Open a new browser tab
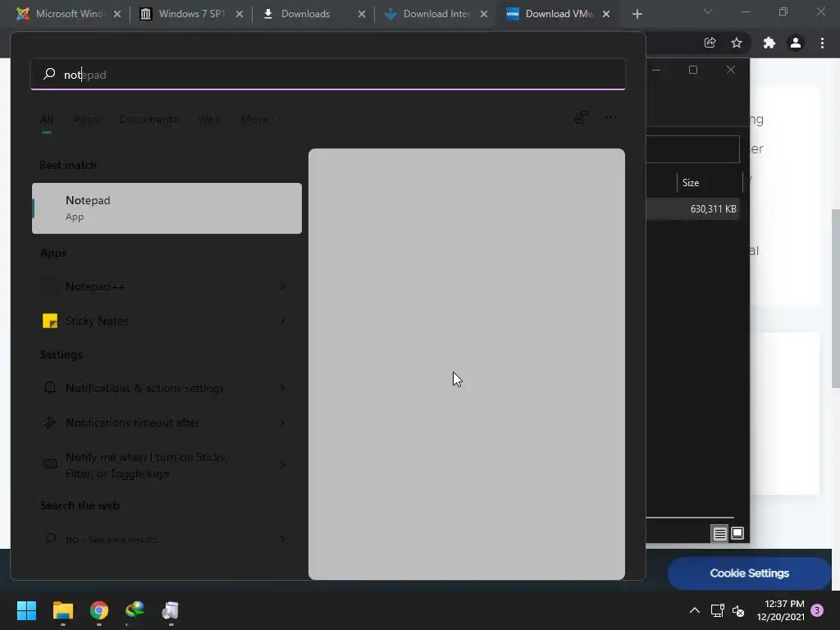This screenshot has width=840, height=630. pyautogui.click(x=637, y=14)
